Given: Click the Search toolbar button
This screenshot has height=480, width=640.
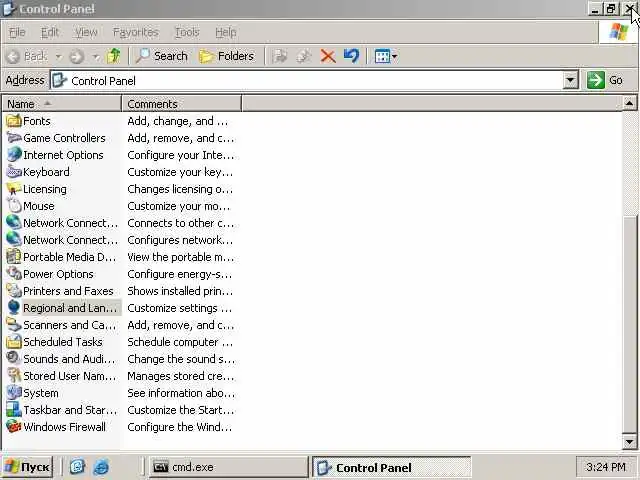Looking at the screenshot, I should 162,56.
